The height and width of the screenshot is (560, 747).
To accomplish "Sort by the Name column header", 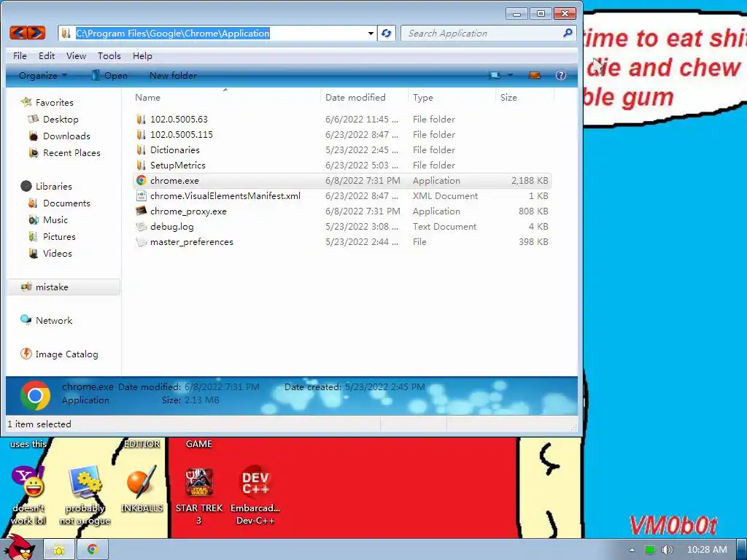I will (147, 97).
